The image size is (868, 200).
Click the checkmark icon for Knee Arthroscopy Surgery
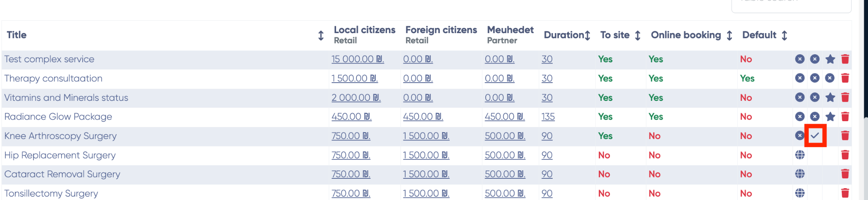point(815,136)
